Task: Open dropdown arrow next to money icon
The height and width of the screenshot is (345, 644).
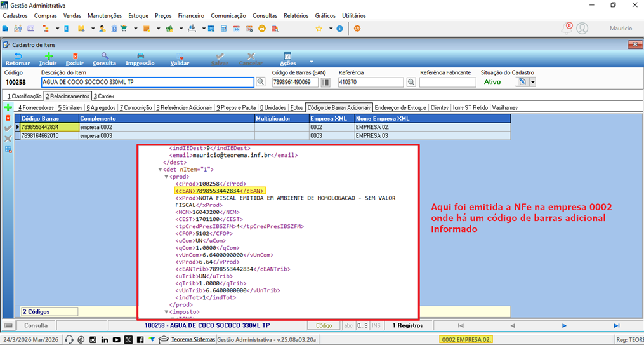Action: pos(181,29)
